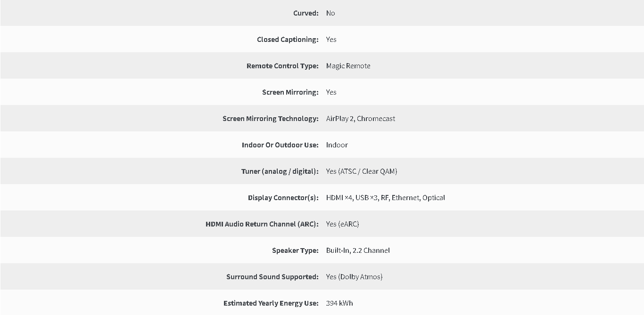Click 'Built-In, 2.2 Channel' value

pyautogui.click(x=358, y=250)
